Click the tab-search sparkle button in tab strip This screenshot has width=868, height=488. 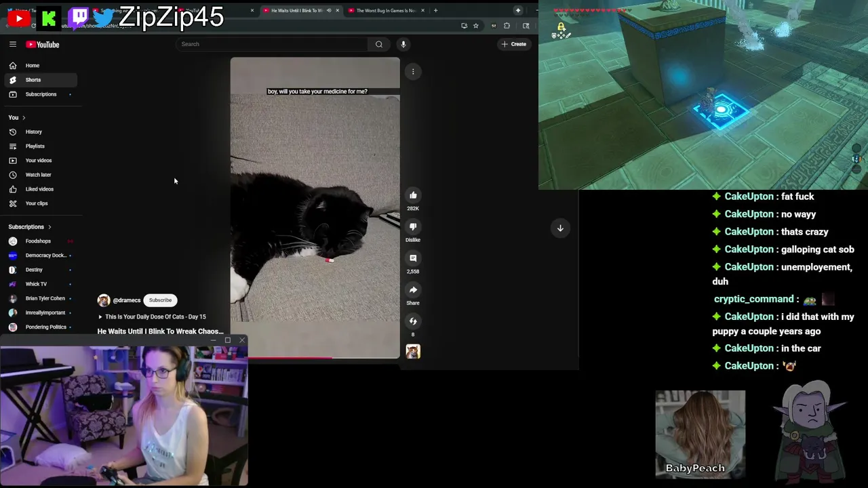coord(518,10)
